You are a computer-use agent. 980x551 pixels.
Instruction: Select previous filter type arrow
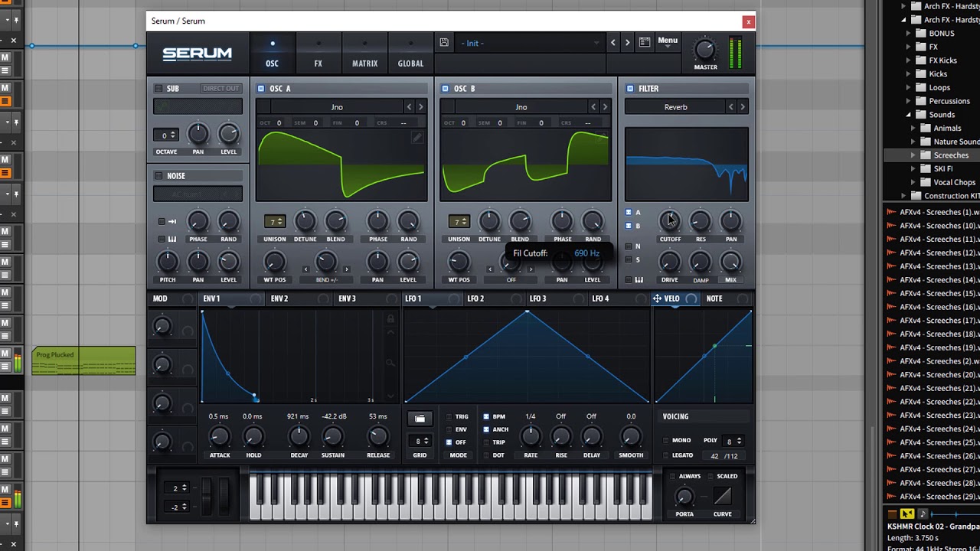[x=731, y=107]
